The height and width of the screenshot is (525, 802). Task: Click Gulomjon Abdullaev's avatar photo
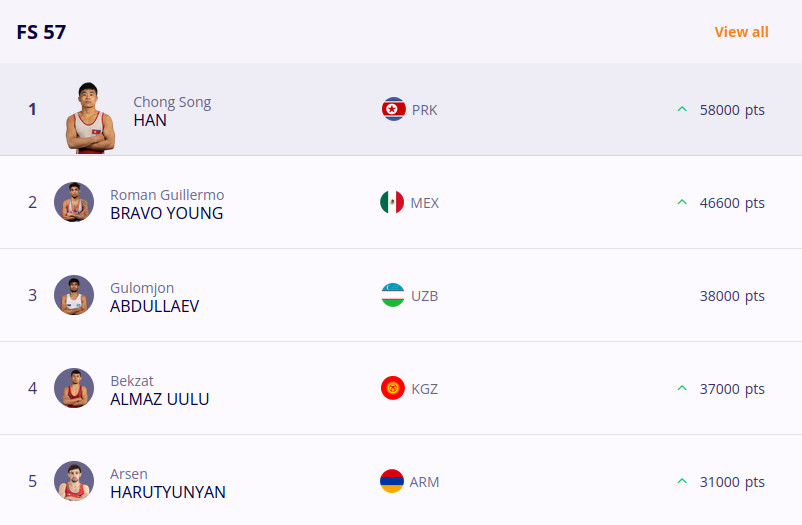click(74, 295)
